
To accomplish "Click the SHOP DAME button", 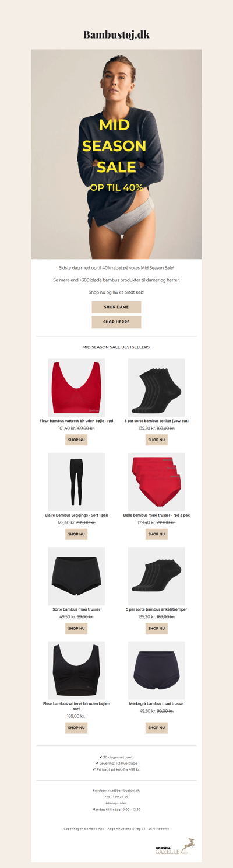I will tap(116, 307).
